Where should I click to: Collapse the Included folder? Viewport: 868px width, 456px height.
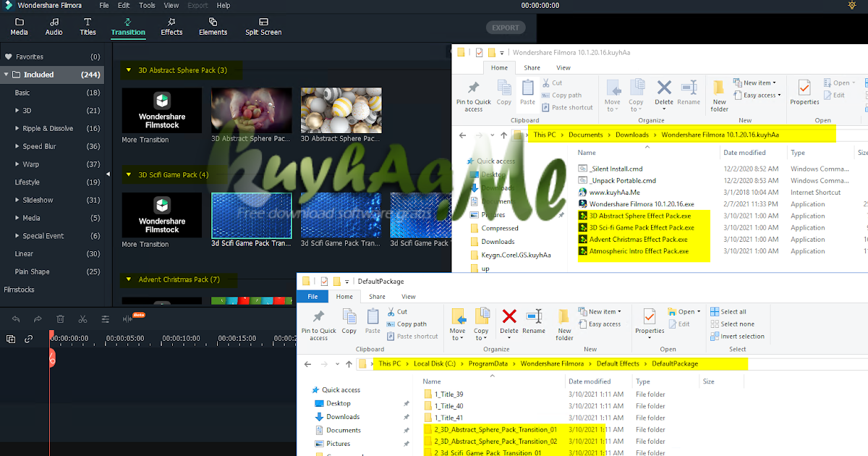pos(7,75)
